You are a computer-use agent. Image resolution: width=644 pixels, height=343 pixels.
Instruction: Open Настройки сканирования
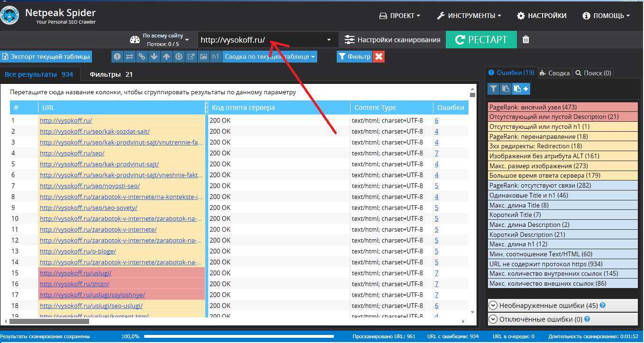pyautogui.click(x=392, y=40)
